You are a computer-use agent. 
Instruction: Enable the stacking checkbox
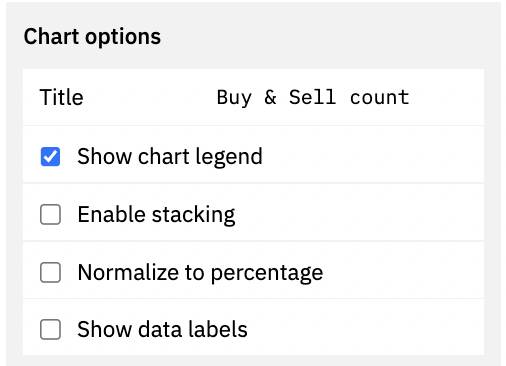50,214
